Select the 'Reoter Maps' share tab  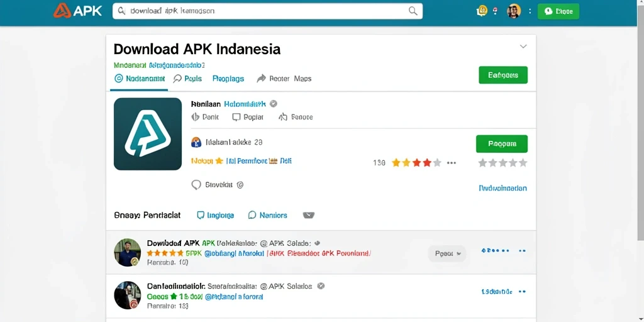[x=284, y=79]
